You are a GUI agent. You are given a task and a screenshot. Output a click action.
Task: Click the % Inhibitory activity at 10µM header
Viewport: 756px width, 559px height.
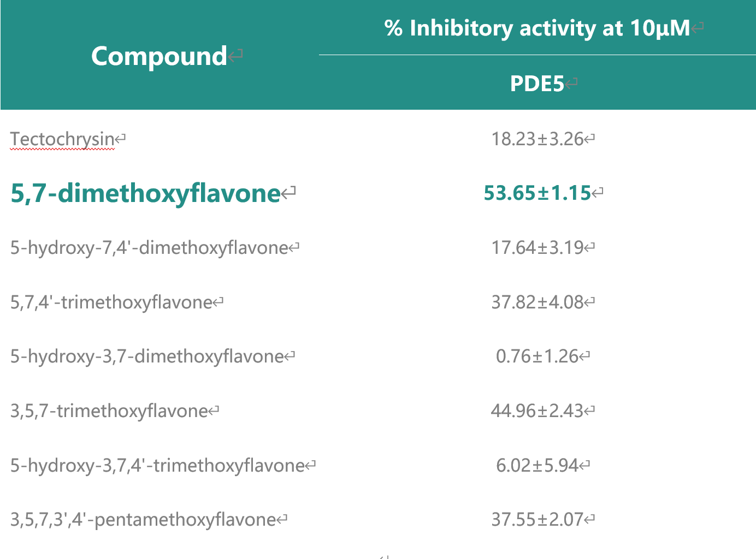(x=537, y=28)
